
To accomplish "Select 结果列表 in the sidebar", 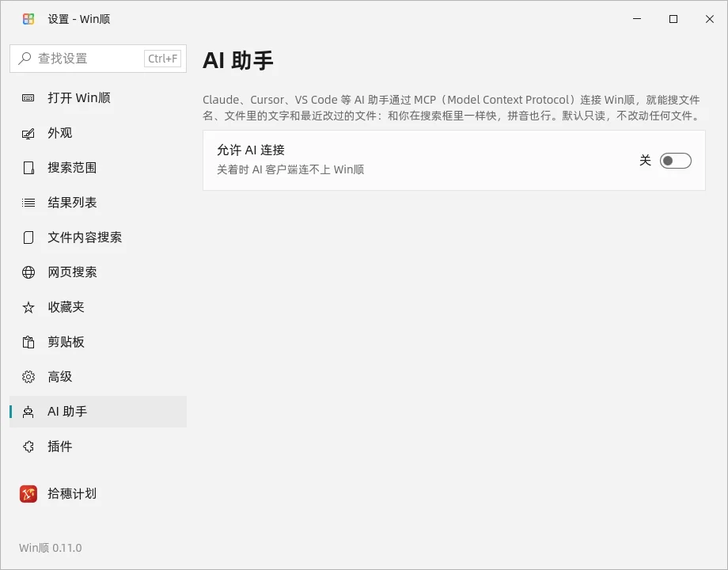I will 98,203.
